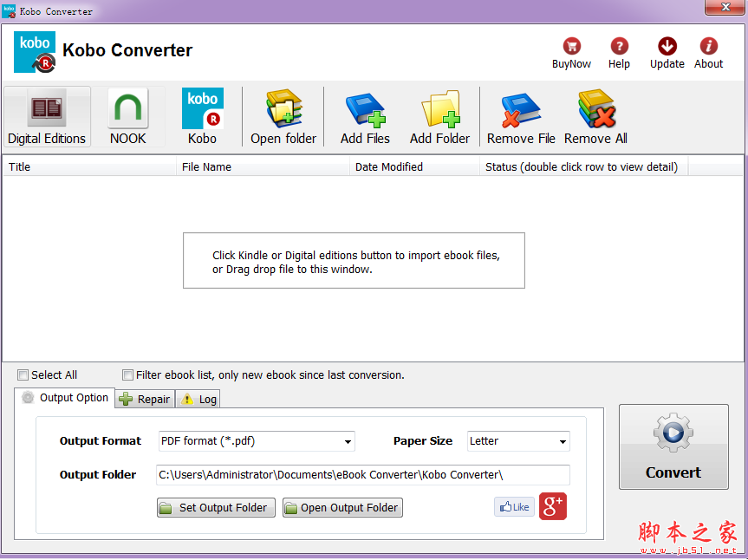
Task: Open Help from the header
Action: coord(619,53)
